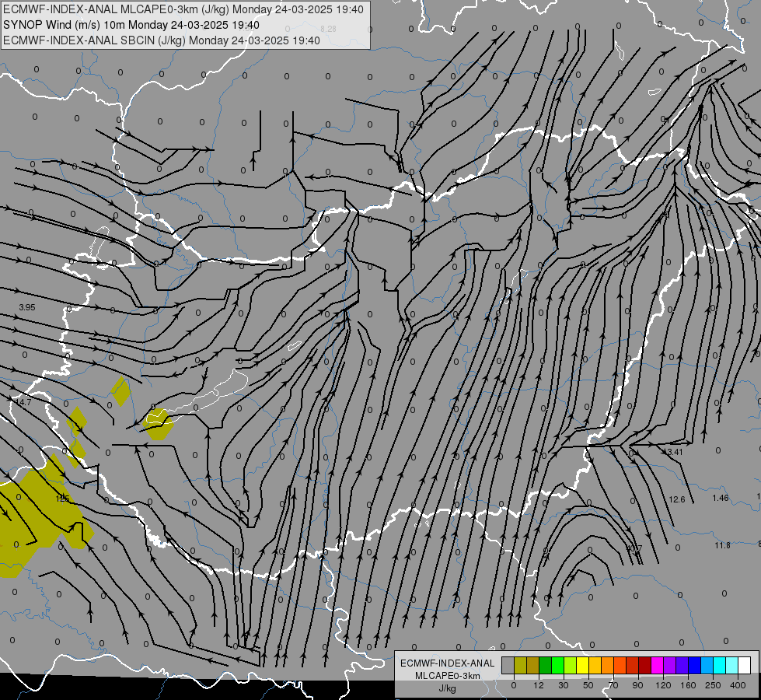Screen dimensions: 761x700
Task: Pick the dark red legend swatch
Action: 644,665
